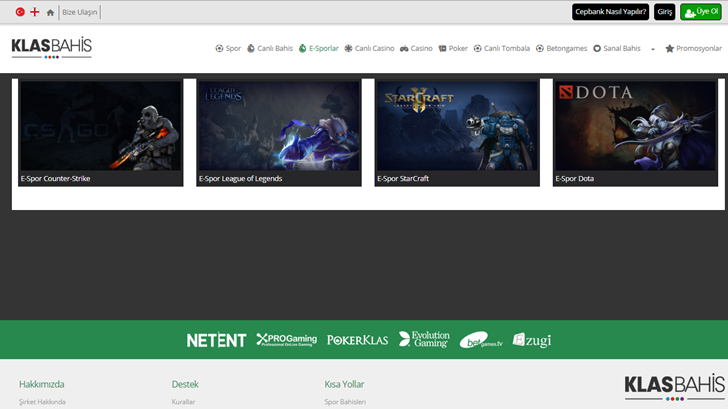728x409 pixels.
Task: Click the E-Spor Dota caption
Action: click(574, 178)
